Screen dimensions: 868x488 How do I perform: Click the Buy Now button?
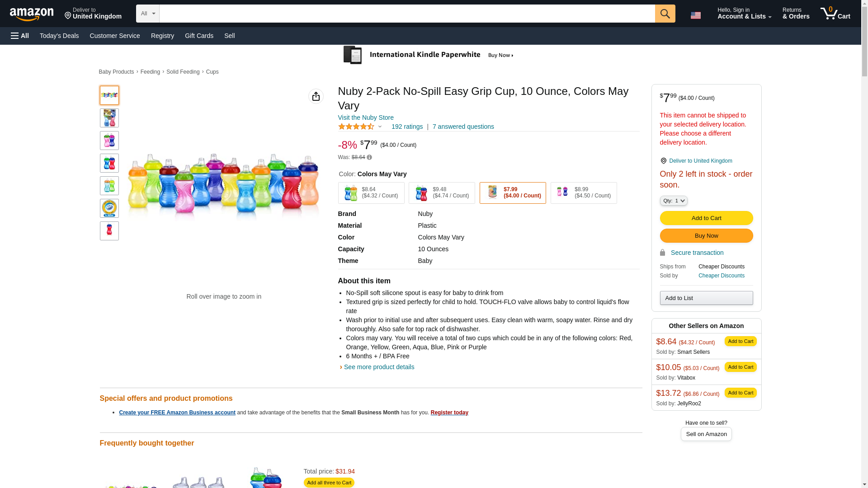point(706,235)
